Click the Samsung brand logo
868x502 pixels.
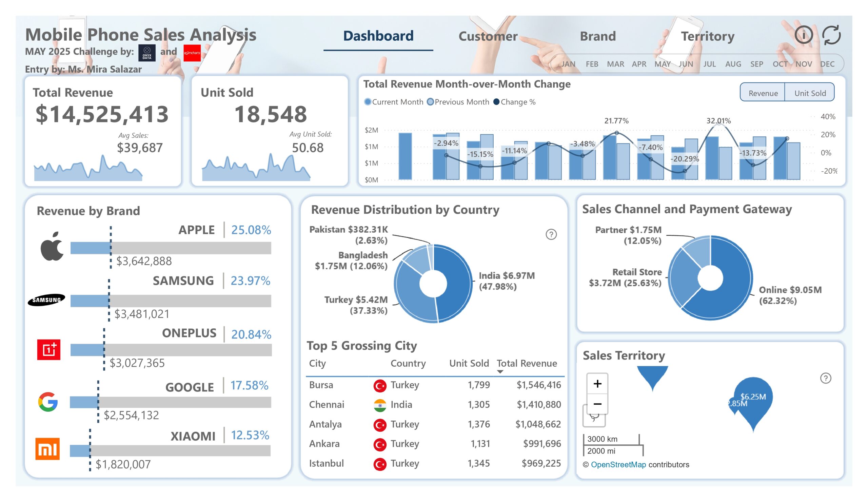pyautogui.click(x=46, y=300)
